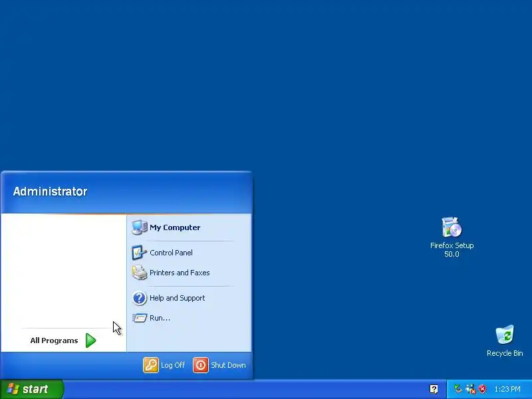532x399 pixels.
Task: Click the Windows Messenger tray icon
Action: click(470, 389)
